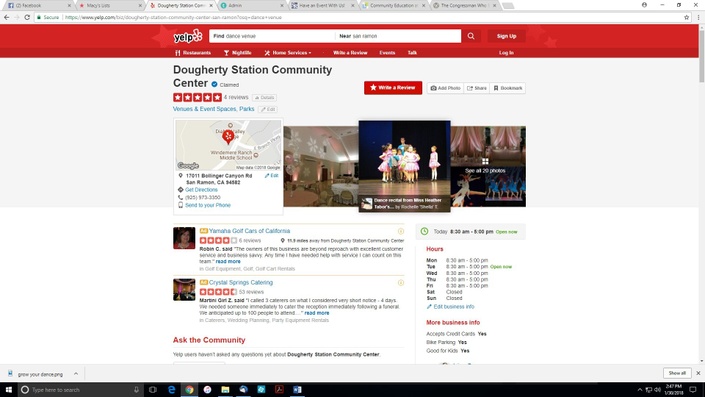Click the page vertical scrollbar
Screen dimensions: 705x397
pos(701,193)
